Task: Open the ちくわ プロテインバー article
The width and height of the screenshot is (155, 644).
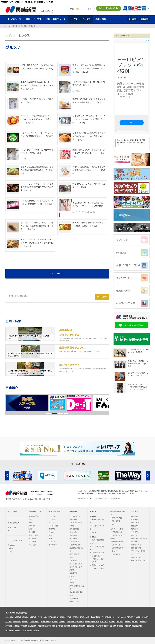Action: coord(30,227)
